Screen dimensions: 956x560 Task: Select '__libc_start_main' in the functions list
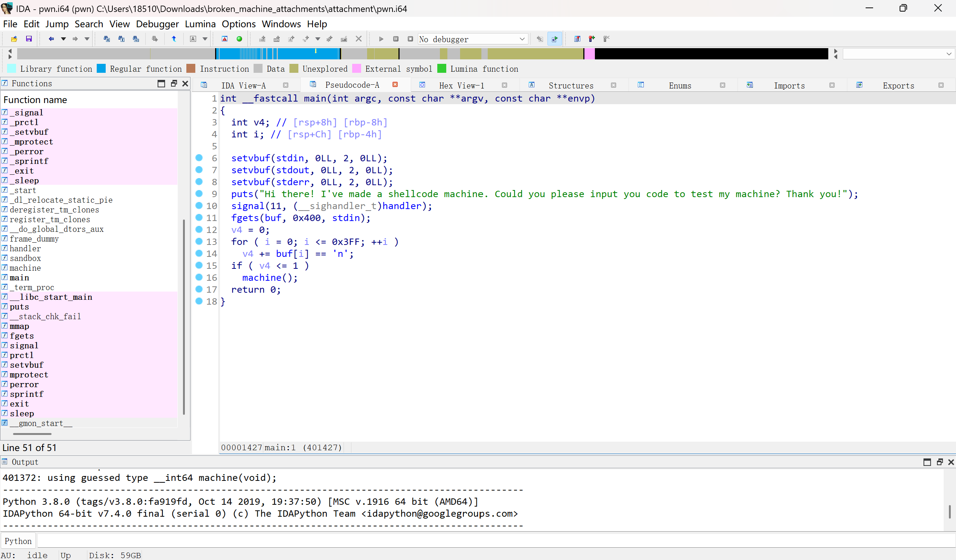click(89, 297)
